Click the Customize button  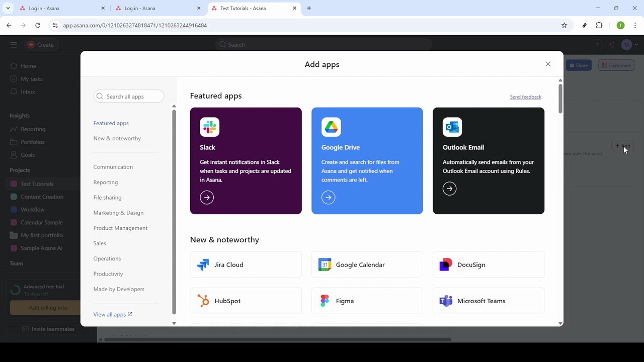click(616, 65)
